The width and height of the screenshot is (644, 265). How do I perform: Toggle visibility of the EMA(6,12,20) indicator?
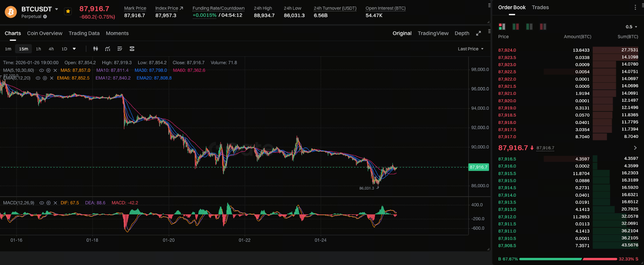pyautogui.click(x=38, y=78)
